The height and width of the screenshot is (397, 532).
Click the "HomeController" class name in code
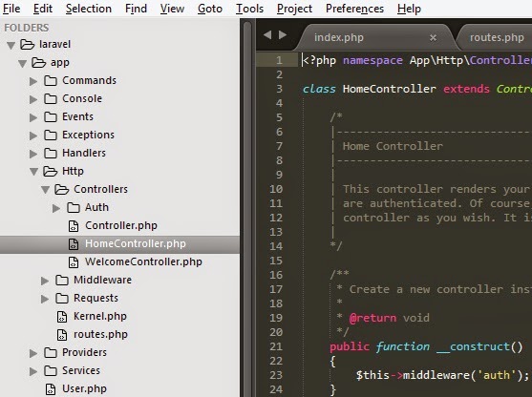pyautogui.click(x=389, y=89)
